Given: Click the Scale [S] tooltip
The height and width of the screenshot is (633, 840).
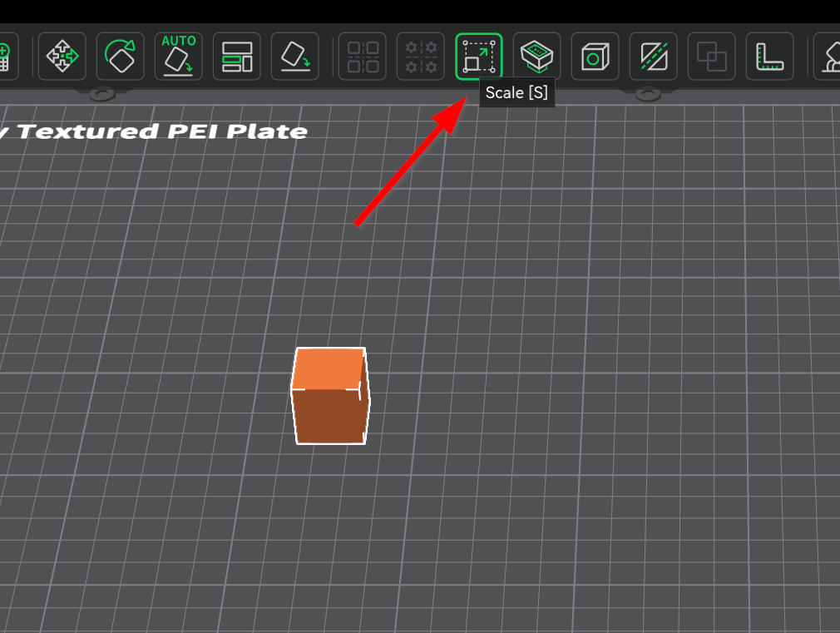Looking at the screenshot, I should [x=516, y=92].
